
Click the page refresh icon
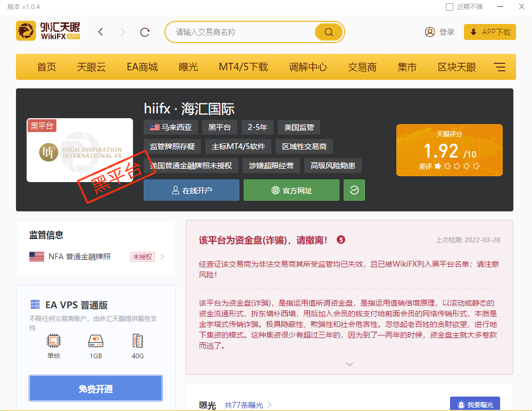[144, 31]
